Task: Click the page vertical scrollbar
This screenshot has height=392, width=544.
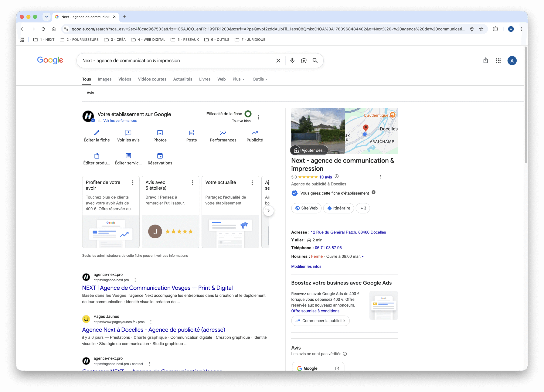Action: (526, 105)
